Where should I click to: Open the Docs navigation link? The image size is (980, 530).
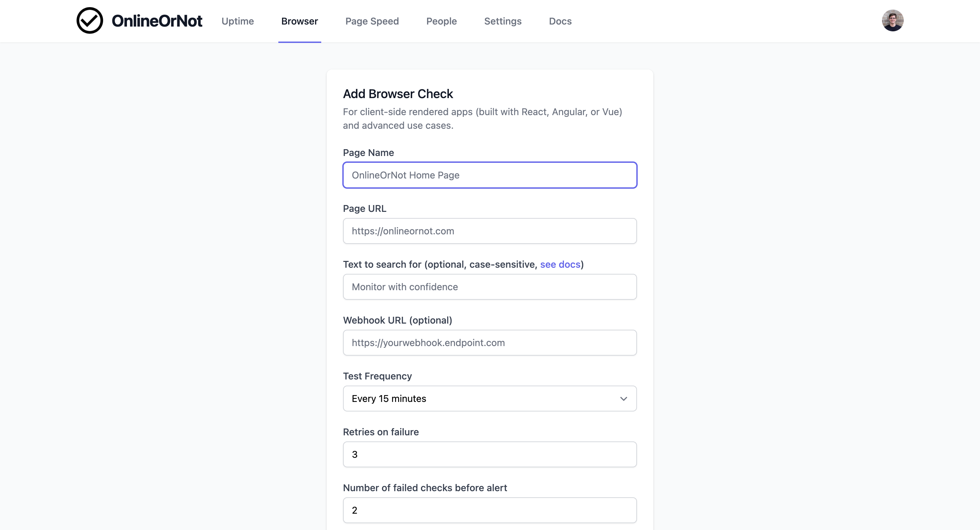point(560,21)
